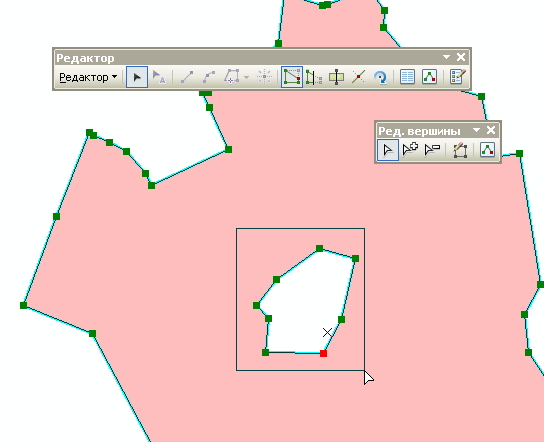The width and height of the screenshot is (544, 442).
Task: Open Sketch Properties in Редактор toolbar
Action: pos(430,77)
